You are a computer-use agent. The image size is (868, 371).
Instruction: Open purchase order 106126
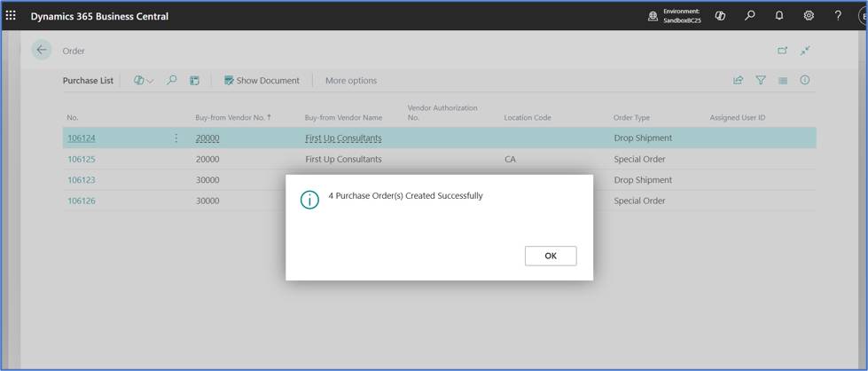click(x=82, y=201)
